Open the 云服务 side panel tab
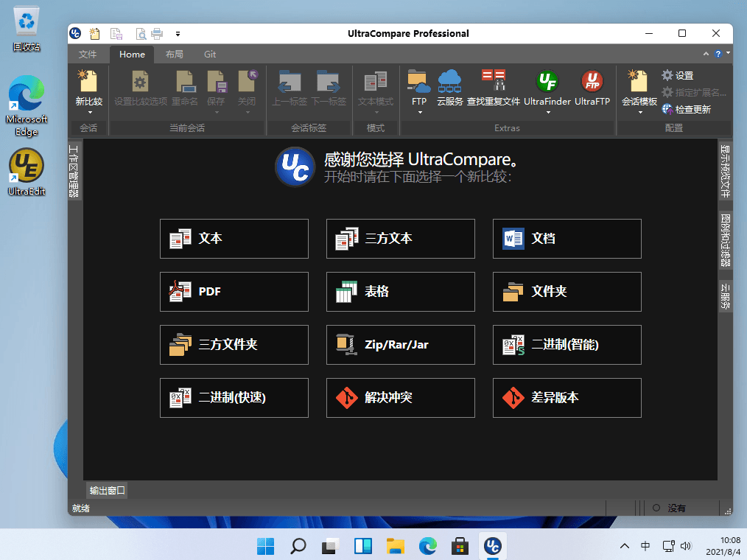Image resolution: width=747 pixels, height=560 pixels. (725, 296)
